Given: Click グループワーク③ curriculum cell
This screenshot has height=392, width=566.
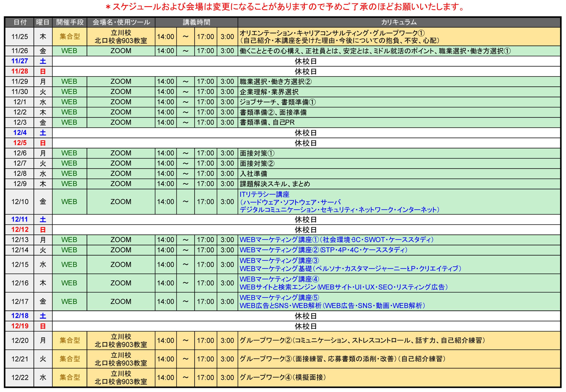Looking at the screenshot, I should (399, 359).
